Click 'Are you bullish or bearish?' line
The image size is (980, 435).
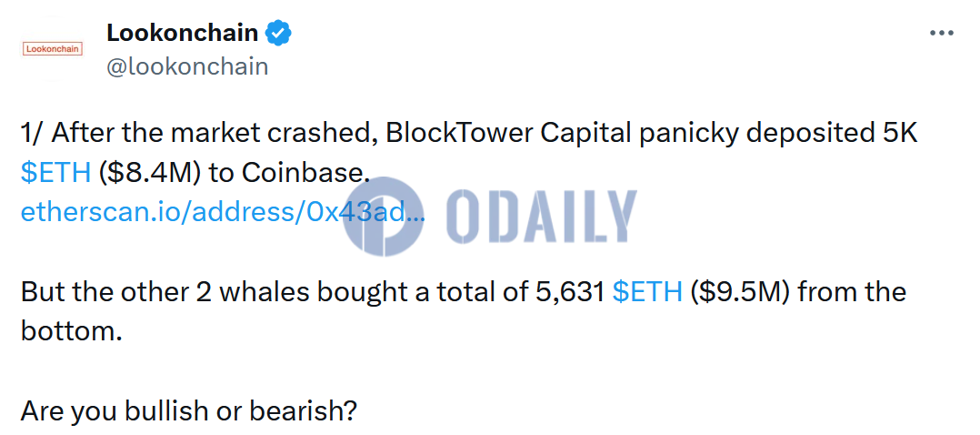tap(187, 410)
